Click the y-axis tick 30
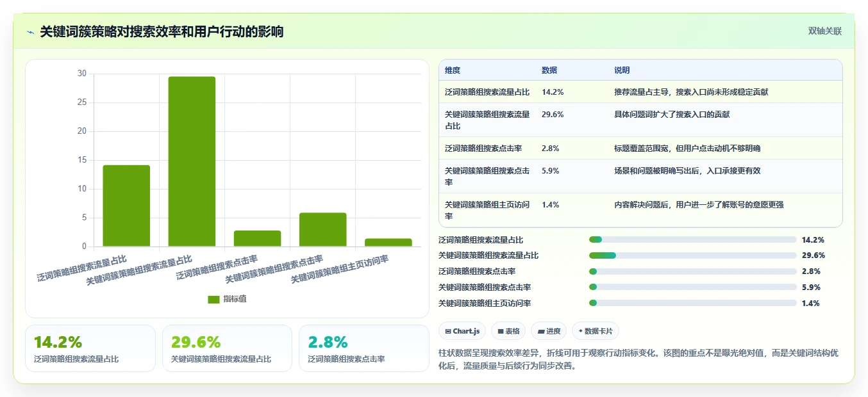 coord(81,74)
